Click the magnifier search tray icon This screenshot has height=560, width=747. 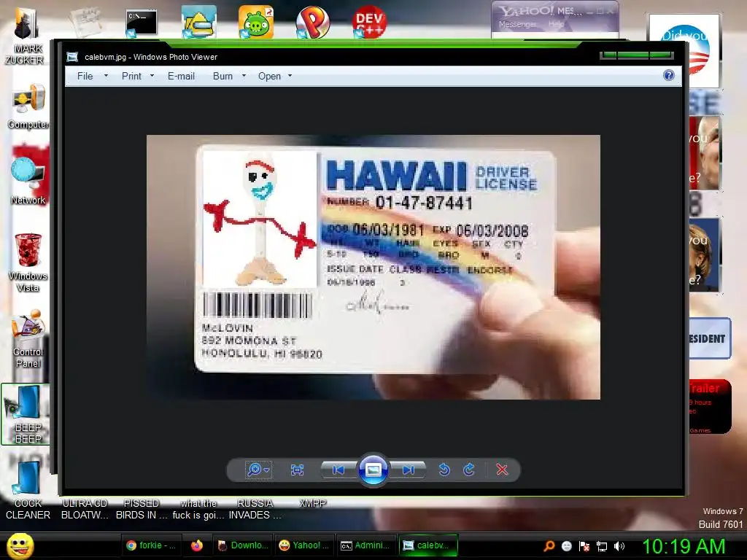pyautogui.click(x=549, y=546)
